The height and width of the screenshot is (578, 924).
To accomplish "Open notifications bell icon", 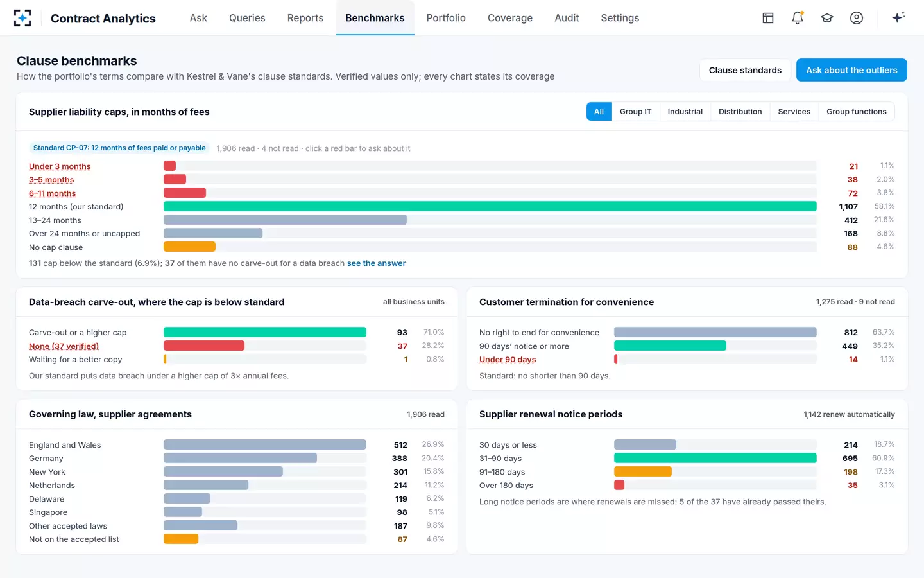I will tap(798, 18).
